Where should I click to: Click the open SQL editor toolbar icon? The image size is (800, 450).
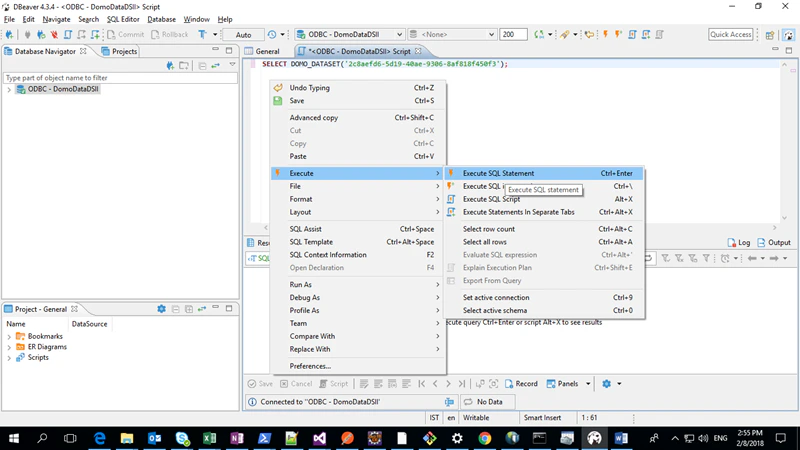point(68,35)
